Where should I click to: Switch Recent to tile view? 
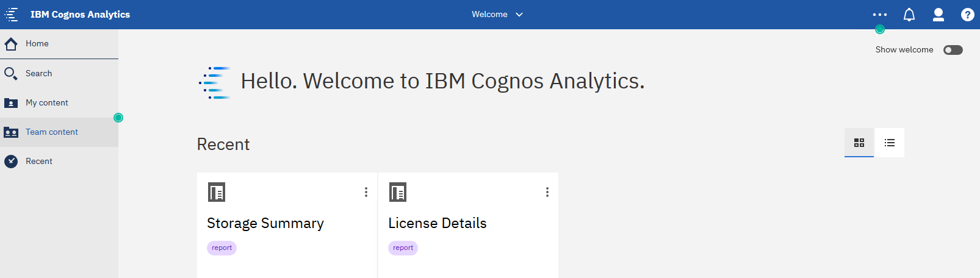click(x=859, y=143)
